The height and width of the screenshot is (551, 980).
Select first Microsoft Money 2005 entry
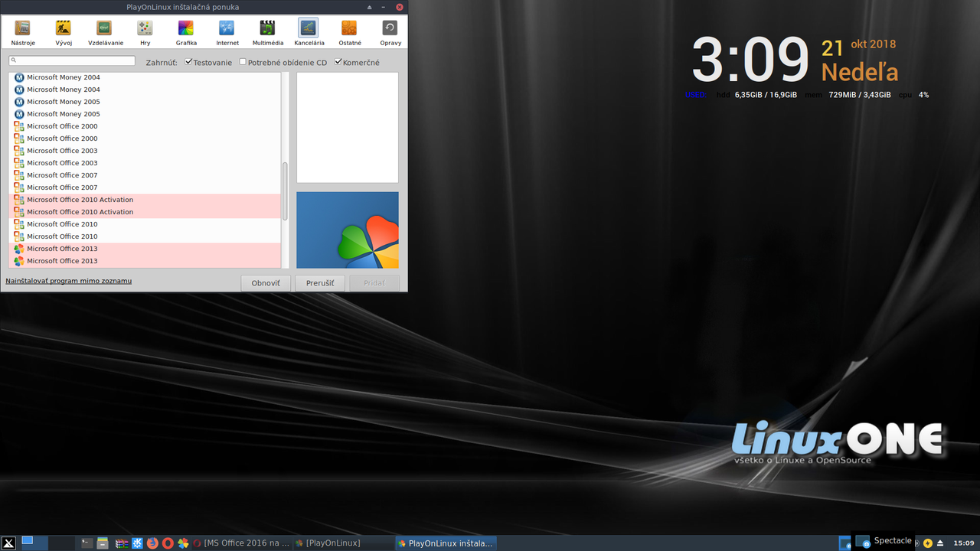point(145,102)
